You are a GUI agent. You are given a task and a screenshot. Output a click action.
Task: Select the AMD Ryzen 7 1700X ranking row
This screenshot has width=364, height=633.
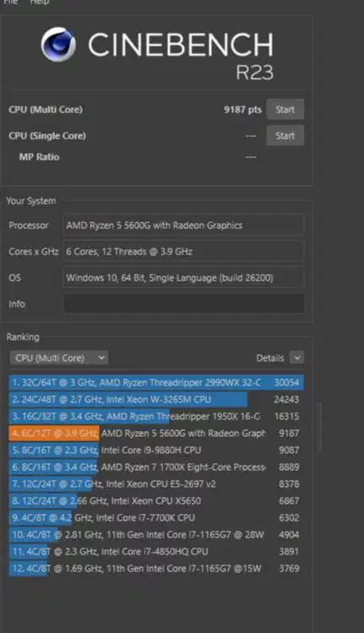[x=156, y=467]
